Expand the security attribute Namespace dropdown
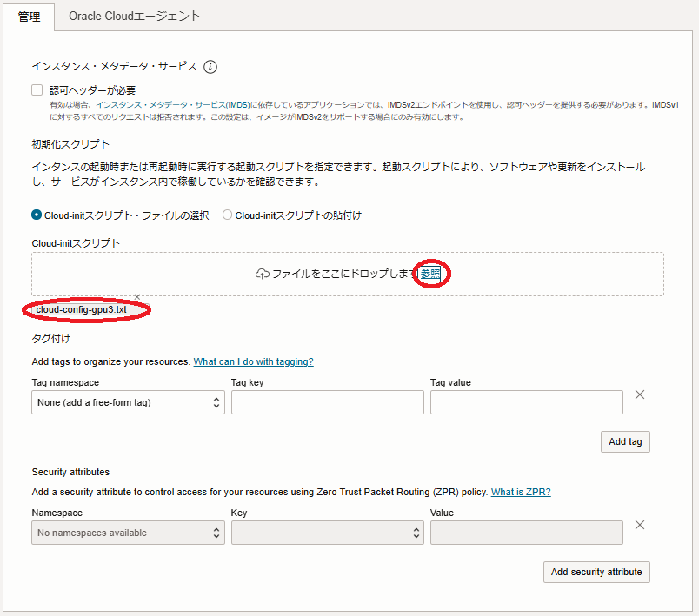 128,533
